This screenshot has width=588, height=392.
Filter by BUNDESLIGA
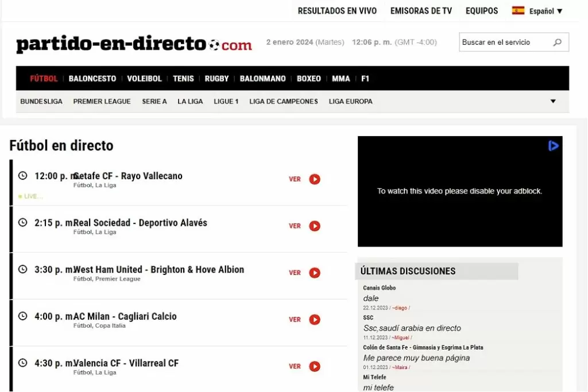point(41,102)
